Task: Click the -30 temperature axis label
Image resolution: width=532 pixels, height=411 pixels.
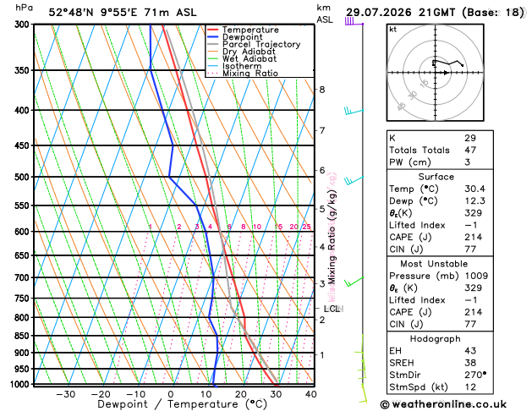Action: coord(65,394)
